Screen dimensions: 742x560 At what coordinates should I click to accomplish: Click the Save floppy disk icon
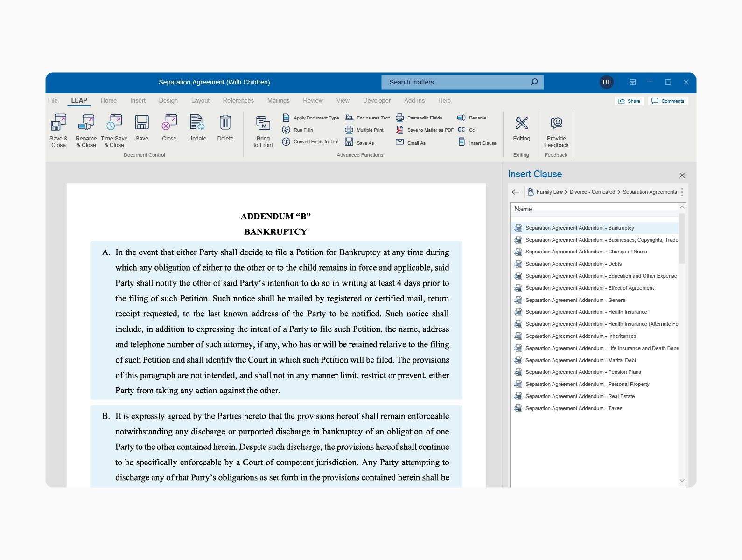142,122
